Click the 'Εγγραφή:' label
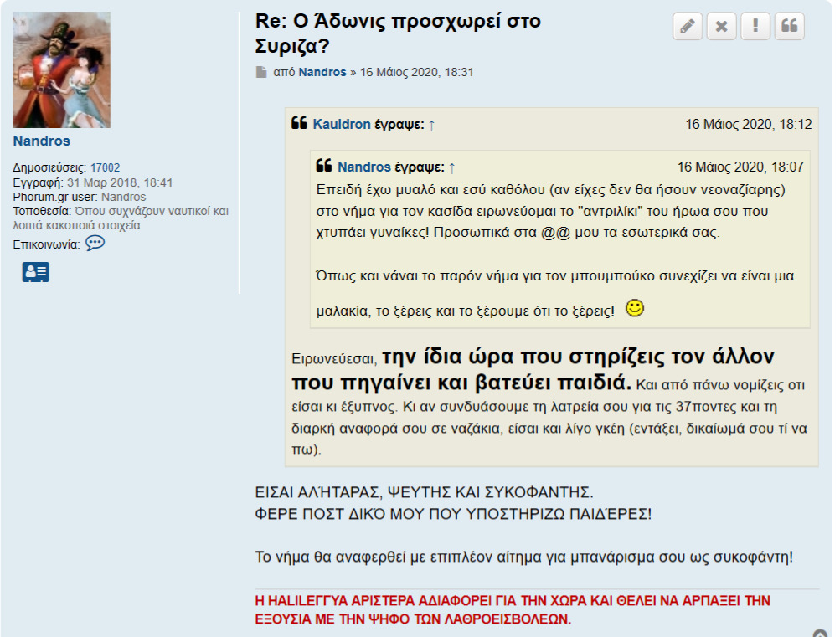The image size is (840, 637). tap(38, 182)
